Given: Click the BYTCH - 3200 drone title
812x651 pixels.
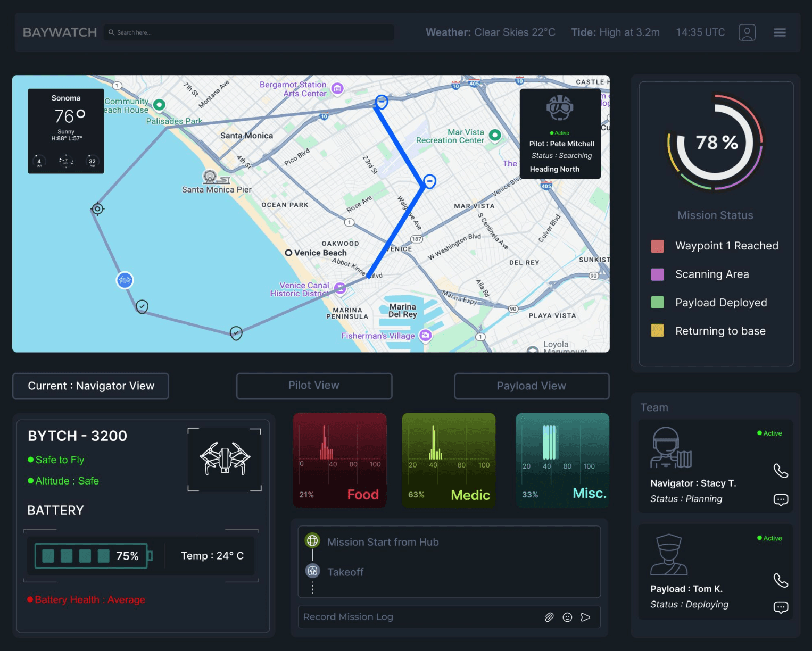Looking at the screenshot, I should (x=77, y=436).
